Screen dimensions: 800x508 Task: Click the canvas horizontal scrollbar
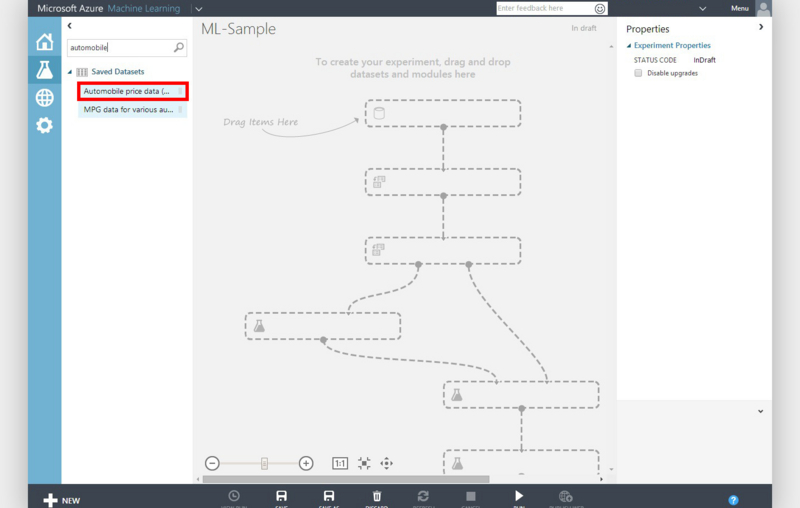coord(346,479)
